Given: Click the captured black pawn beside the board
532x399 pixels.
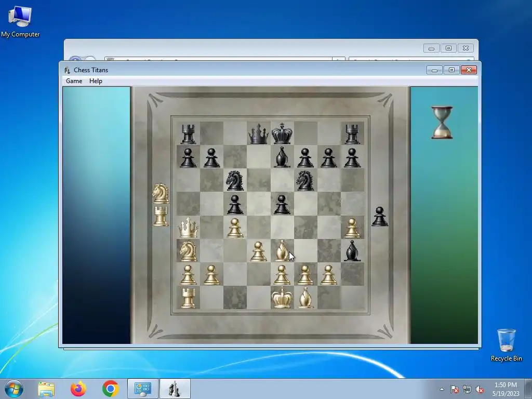Looking at the screenshot, I should (380, 217).
